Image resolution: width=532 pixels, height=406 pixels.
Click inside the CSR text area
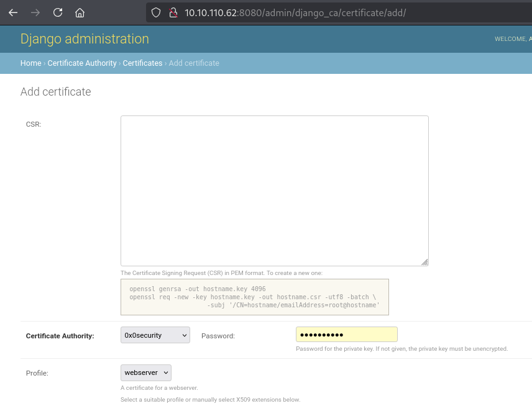[x=274, y=191]
